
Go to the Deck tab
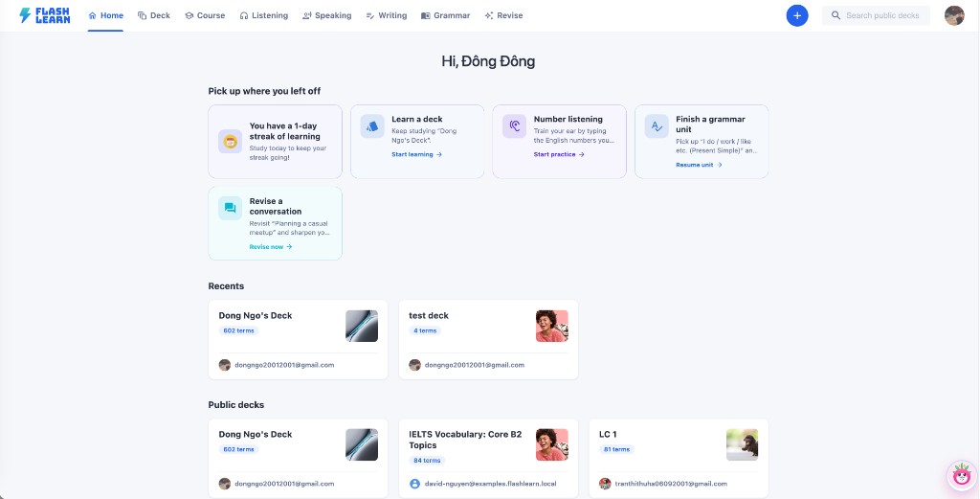pyautogui.click(x=154, y=15)
